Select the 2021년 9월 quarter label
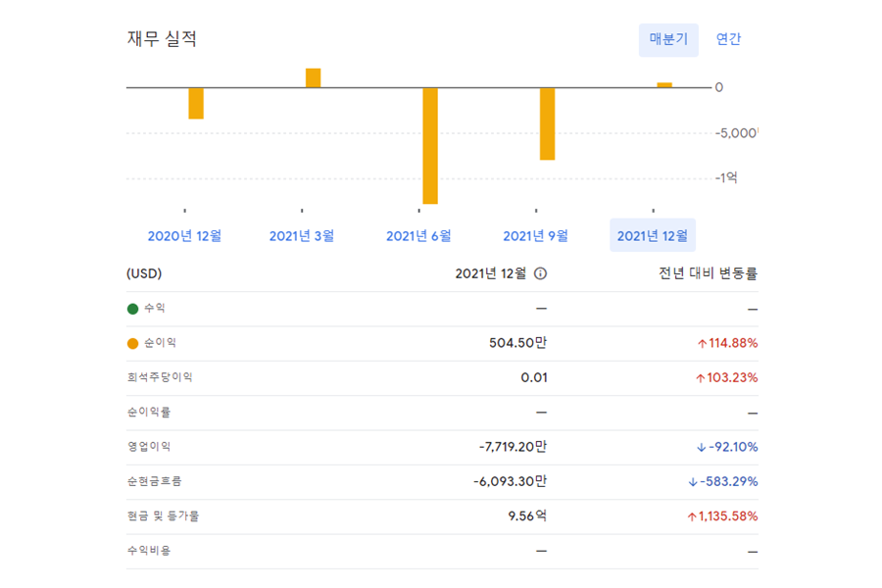This screenshot has height=588, width=882. (x=535, y=235)
